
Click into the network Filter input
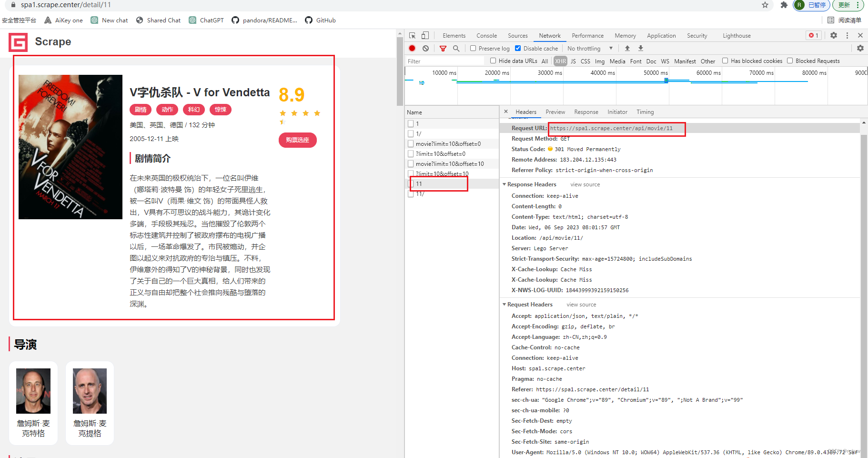(x=444, y=61)
